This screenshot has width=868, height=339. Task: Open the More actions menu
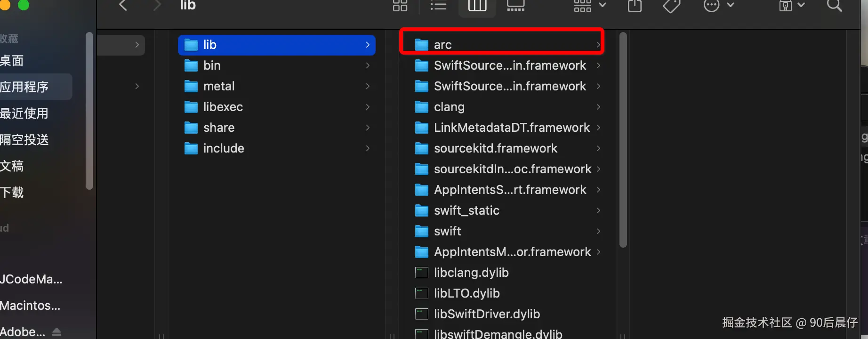point(718,6)
